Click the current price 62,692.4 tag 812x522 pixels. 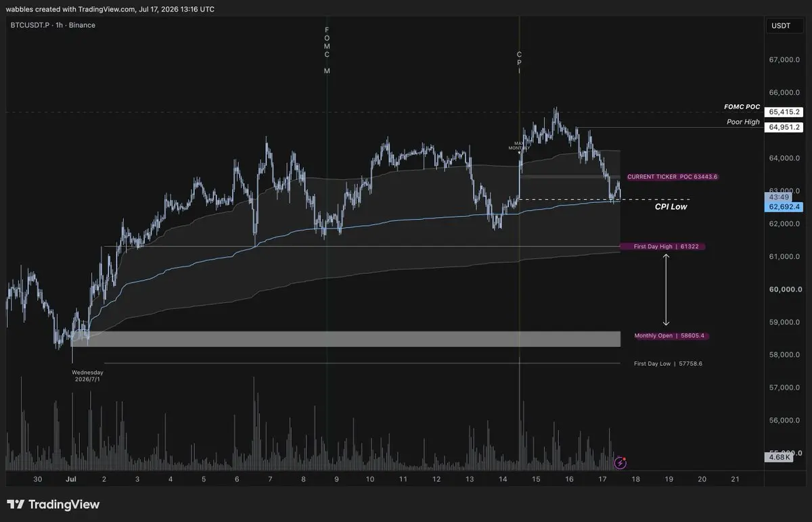click(784, 206)
